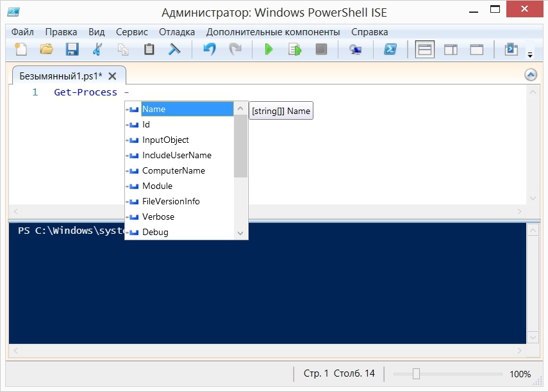548x392 pixels.
Task: Run script with green play icon
Action: pyautogui.click(x=269, y=49)
